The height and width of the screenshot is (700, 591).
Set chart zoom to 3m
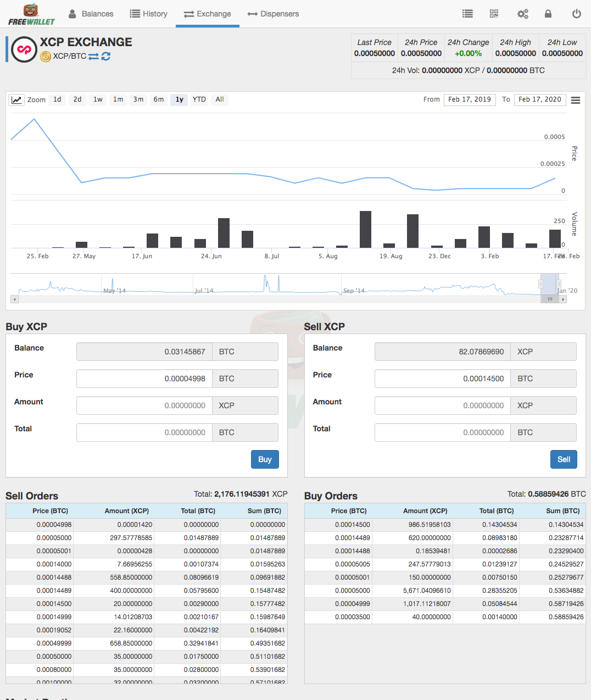tap(138, 99)
